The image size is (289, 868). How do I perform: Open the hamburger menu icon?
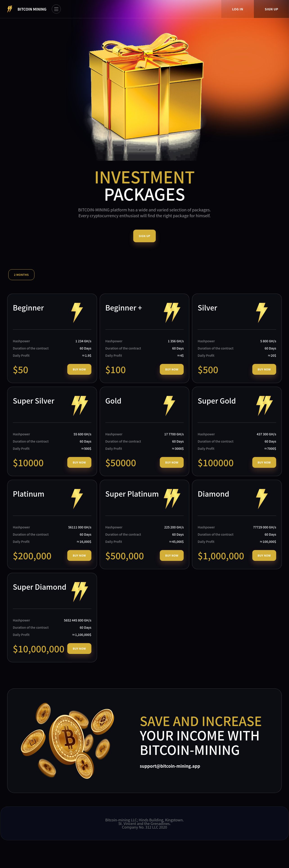click(56, 9)
